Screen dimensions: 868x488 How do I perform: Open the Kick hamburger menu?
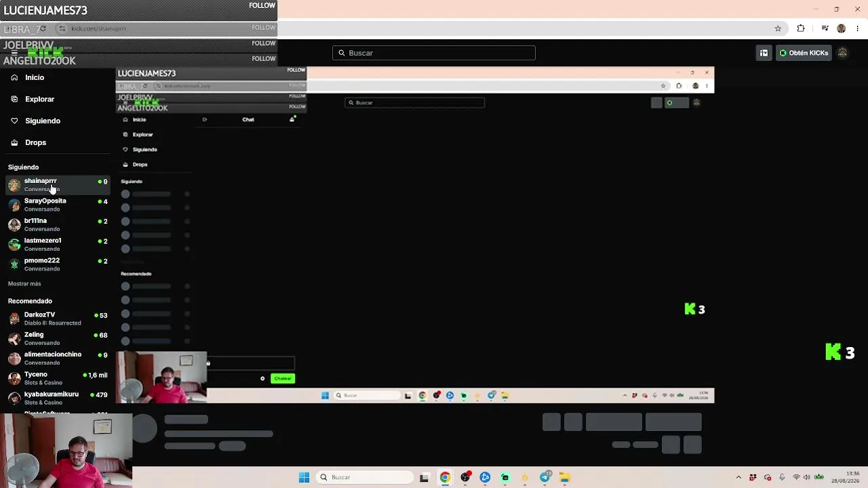point(14,53)
